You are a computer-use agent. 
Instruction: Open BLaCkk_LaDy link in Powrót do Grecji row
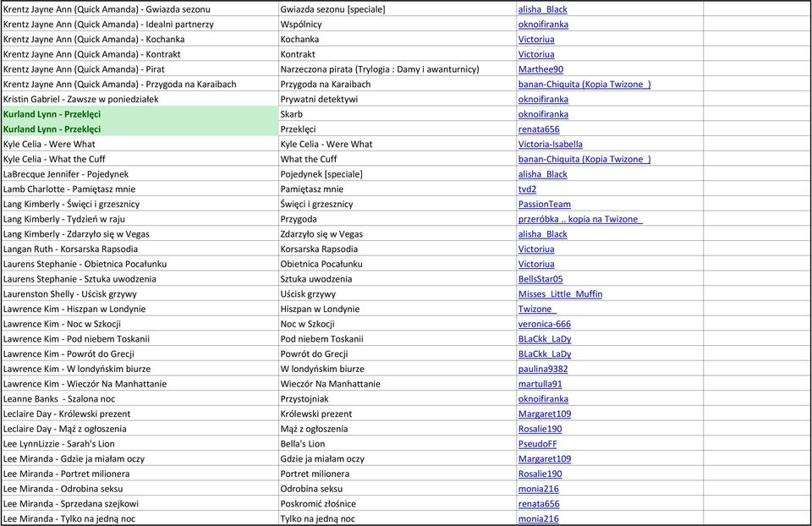pyautogui.click(x=544, y=354)
